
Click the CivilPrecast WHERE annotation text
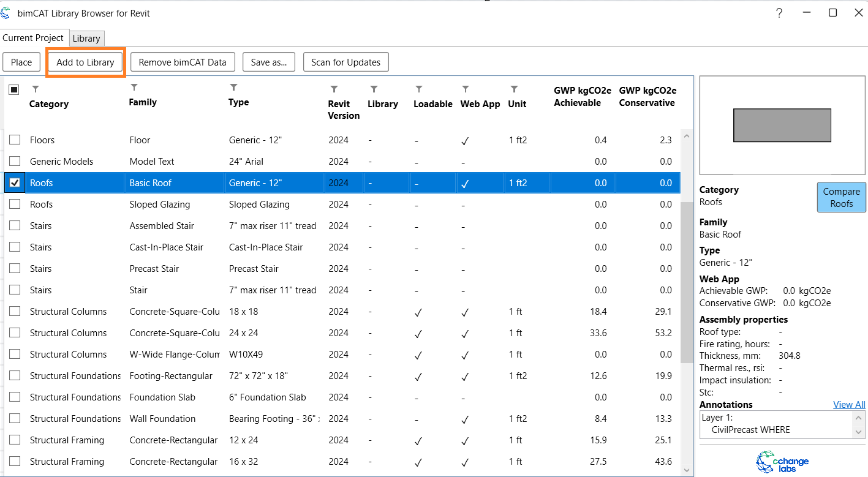[751, 430]
